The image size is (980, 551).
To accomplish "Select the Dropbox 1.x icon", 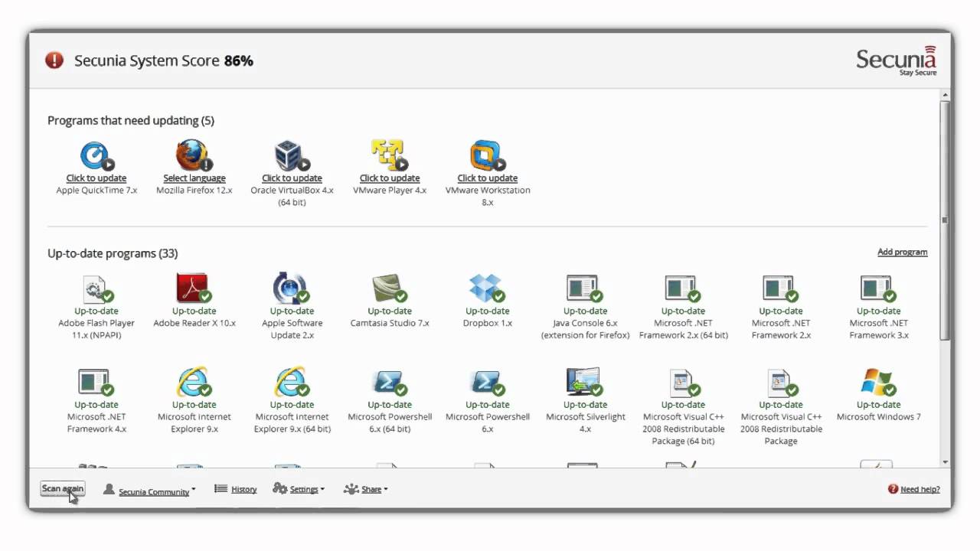I will click(487, 289).
